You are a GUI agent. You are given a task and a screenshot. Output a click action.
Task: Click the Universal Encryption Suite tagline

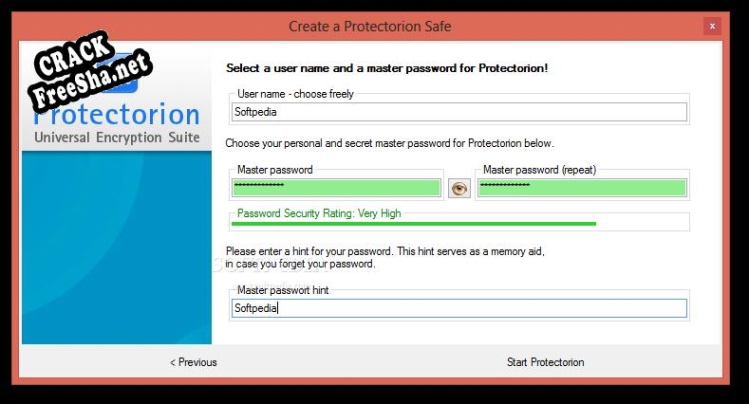tap(117, 137)
